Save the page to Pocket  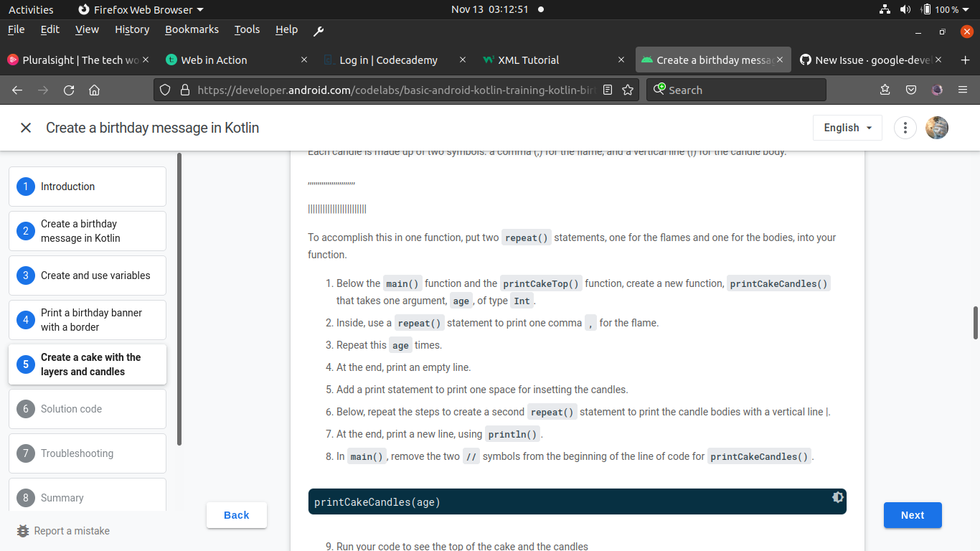tap(911, 90)
